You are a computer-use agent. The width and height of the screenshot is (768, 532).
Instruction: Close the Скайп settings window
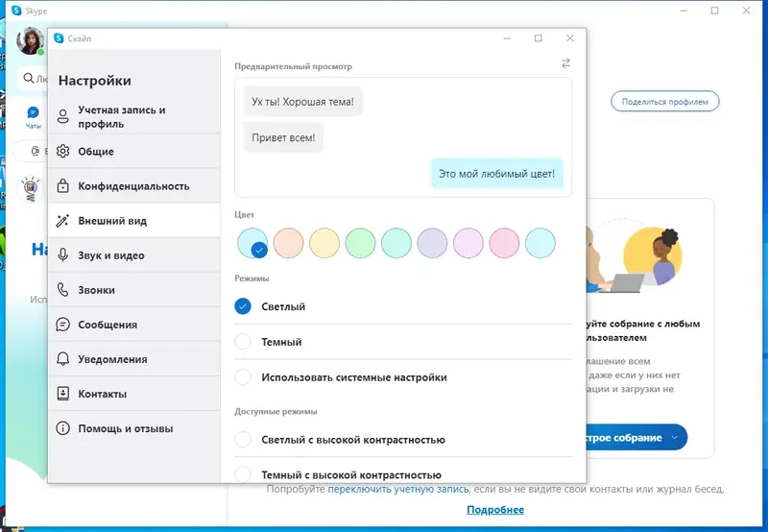(569, 38)
